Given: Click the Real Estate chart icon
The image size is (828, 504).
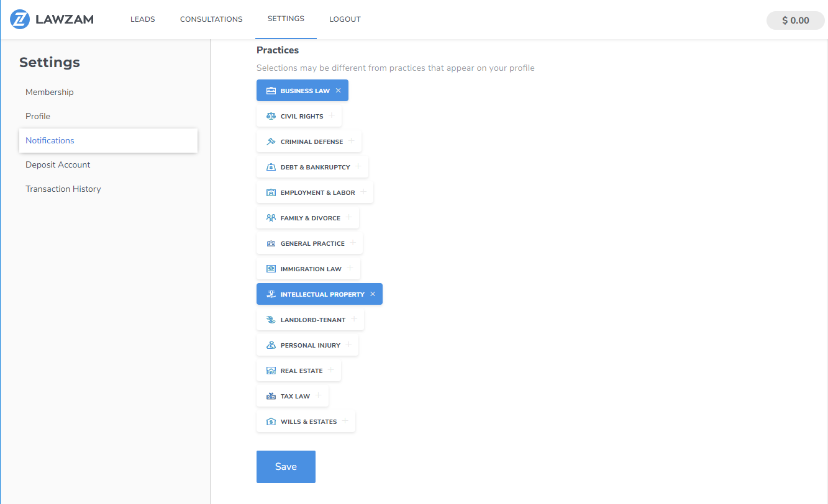Looking at the screenshot, I should click(x=271, y=371).
